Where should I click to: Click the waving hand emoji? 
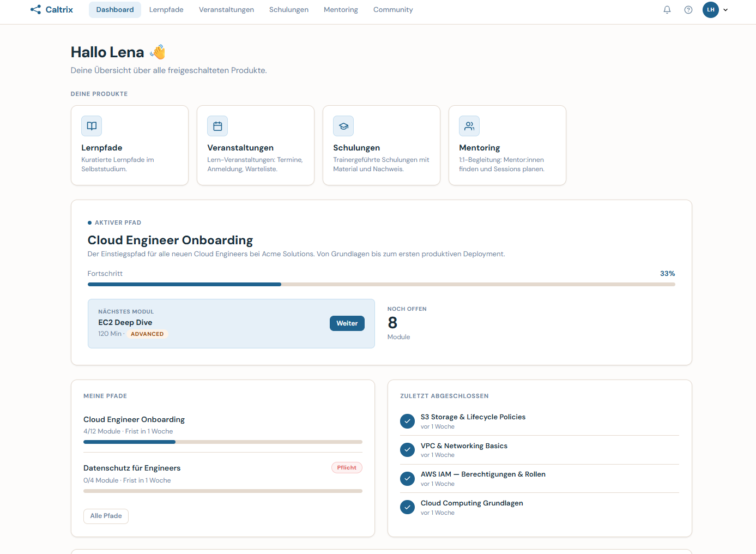[x=158, y=52]
